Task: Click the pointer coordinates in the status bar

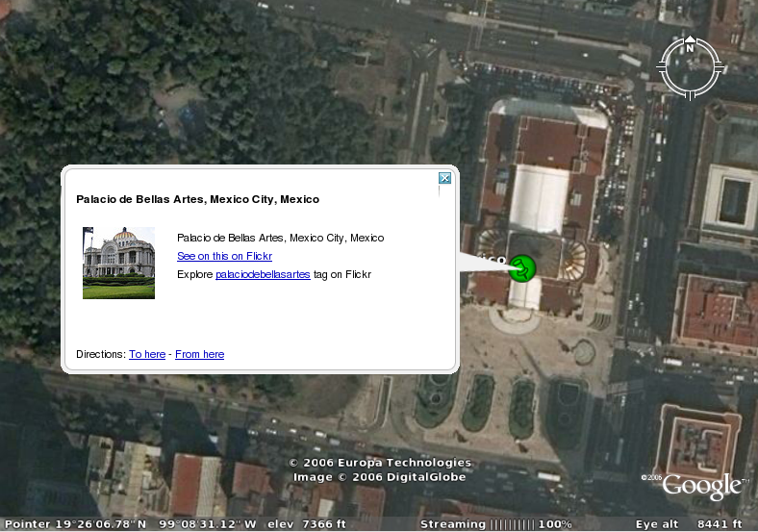Action: click(131, 524)
